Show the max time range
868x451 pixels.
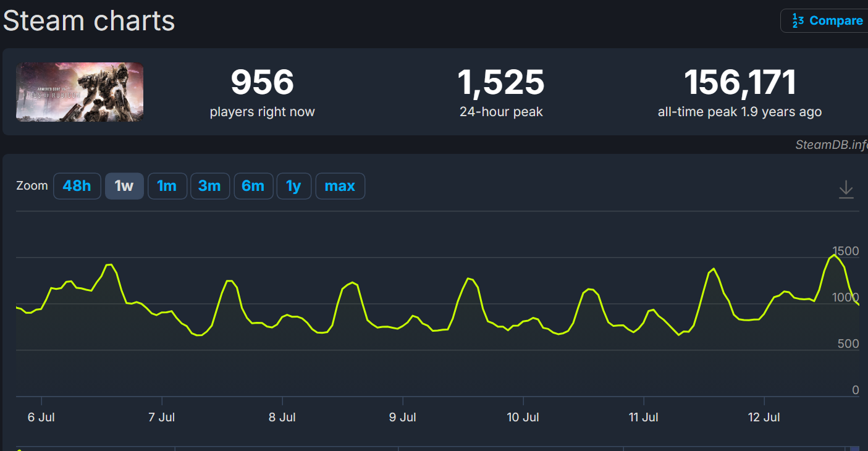pyautogui.click(x=340, y=186)
